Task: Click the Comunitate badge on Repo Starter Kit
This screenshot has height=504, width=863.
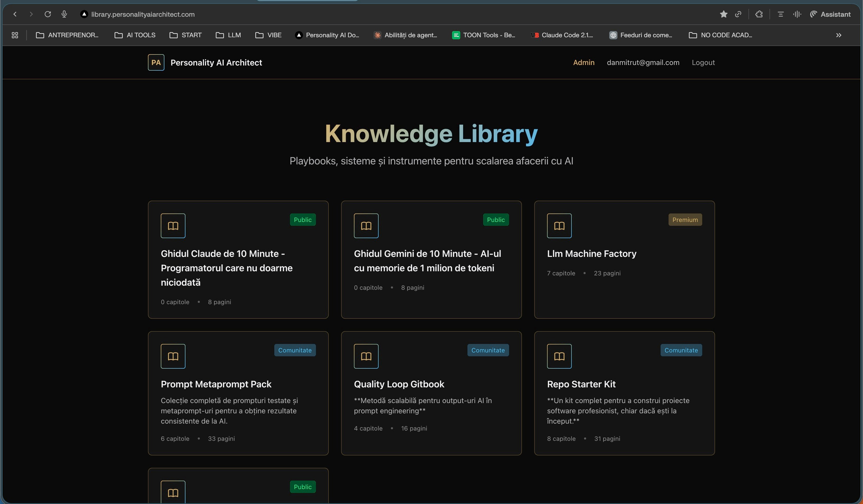Action: coord(681,350)
